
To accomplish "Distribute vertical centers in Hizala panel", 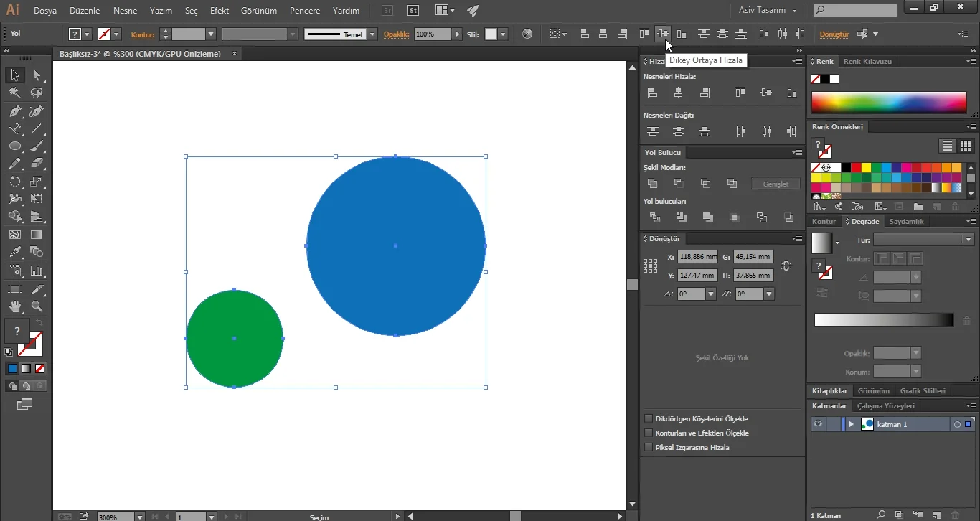I will [x=679, y=131].
